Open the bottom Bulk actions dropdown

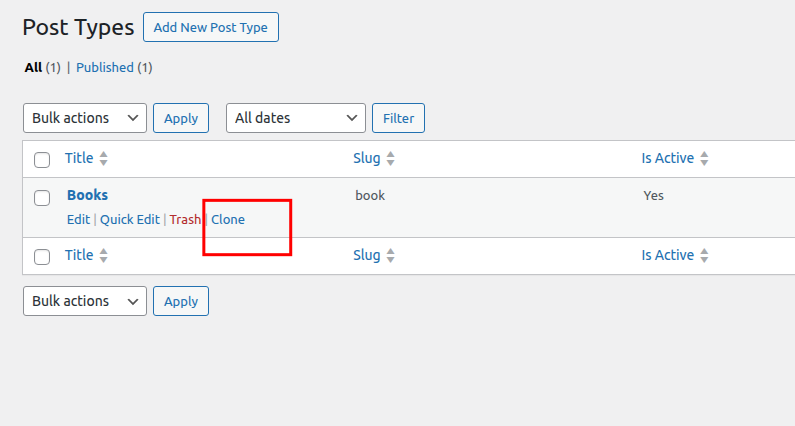pos(85,301)
